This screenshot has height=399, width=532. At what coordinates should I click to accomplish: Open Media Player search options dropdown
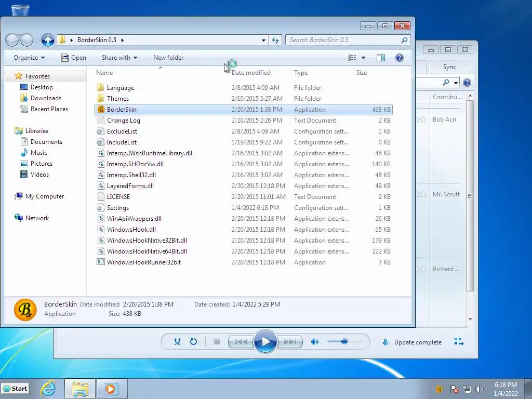pos(456,83)
